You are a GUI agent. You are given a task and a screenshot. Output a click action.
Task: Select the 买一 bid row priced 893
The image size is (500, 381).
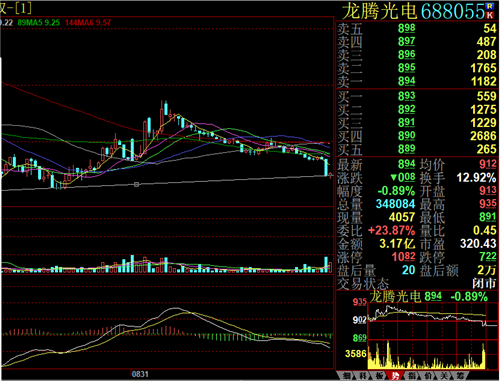(417, 97)
